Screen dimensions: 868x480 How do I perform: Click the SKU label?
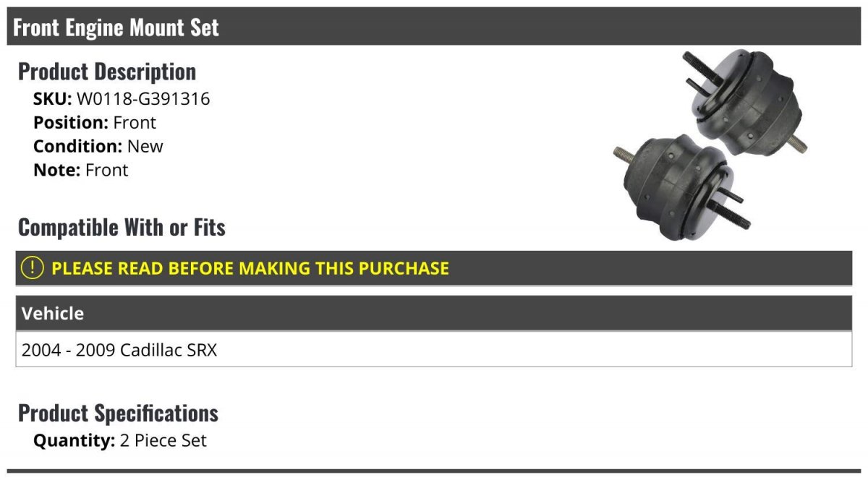[x=53, y=99]
